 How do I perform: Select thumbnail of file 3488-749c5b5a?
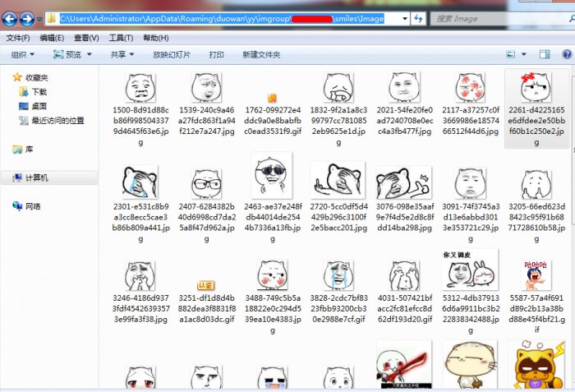coord(272,275)
